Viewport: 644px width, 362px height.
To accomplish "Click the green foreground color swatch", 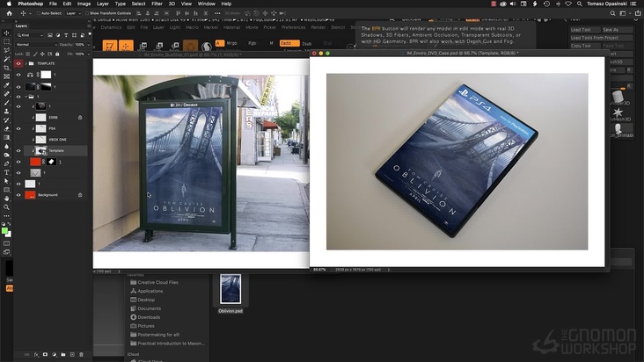I will (x=4, y=231).
